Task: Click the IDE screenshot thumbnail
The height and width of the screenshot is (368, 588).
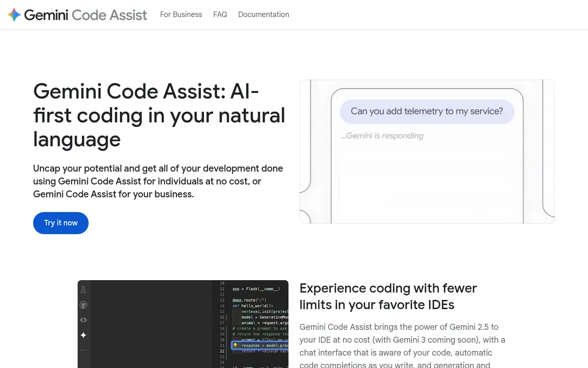Action: click(x=183, y=324)
